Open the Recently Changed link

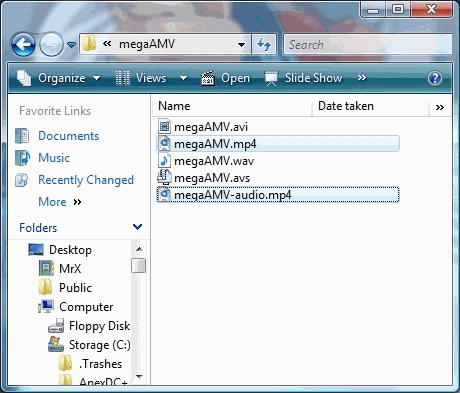pos(86,180)
